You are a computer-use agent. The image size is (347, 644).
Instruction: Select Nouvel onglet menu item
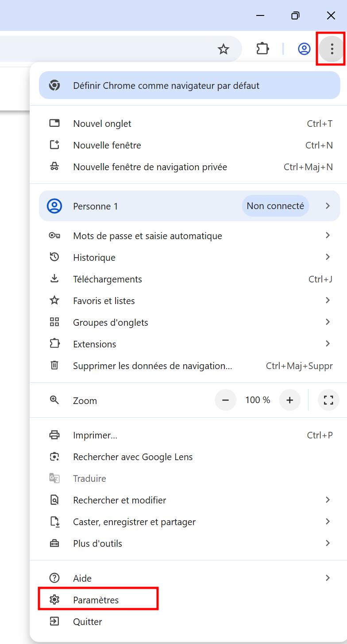(x=189, y=123)
